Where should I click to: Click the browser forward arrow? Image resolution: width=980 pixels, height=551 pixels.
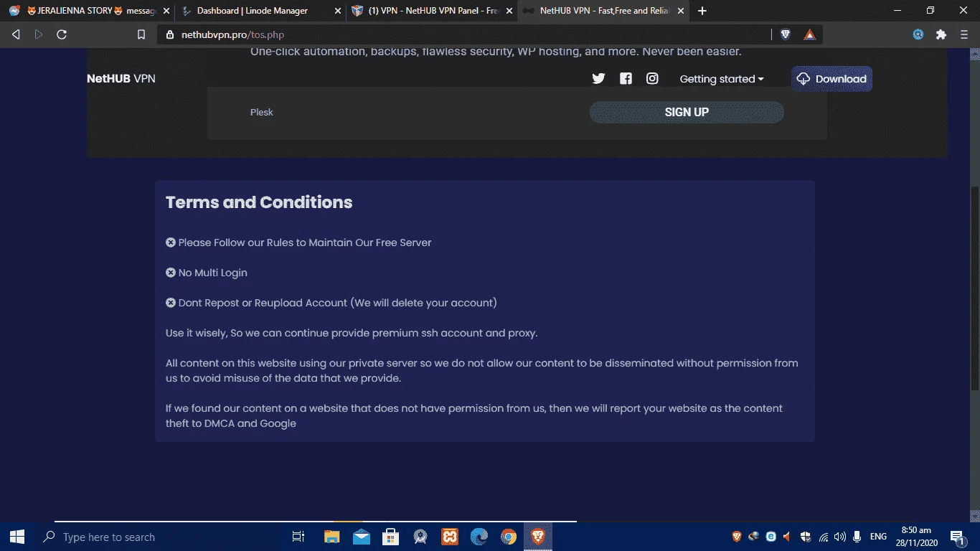tap(39, 34)
